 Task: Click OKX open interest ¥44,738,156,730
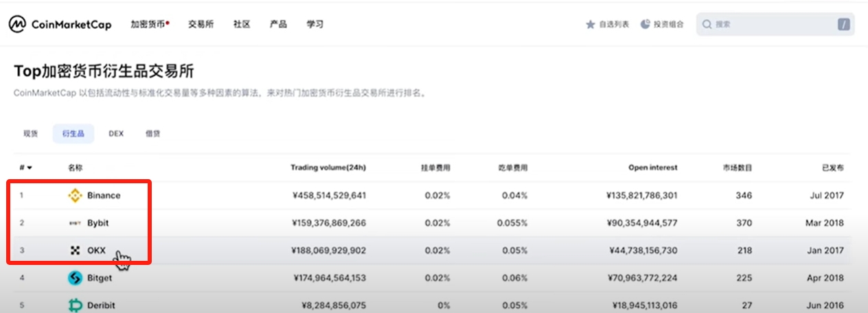pyautogui.click(x=643, y=251)
